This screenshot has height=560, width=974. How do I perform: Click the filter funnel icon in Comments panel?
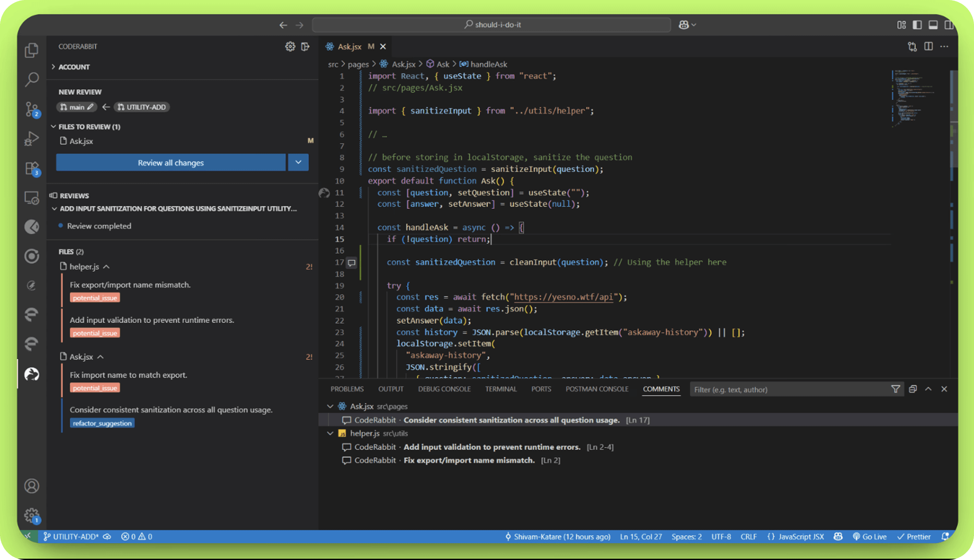895,389
